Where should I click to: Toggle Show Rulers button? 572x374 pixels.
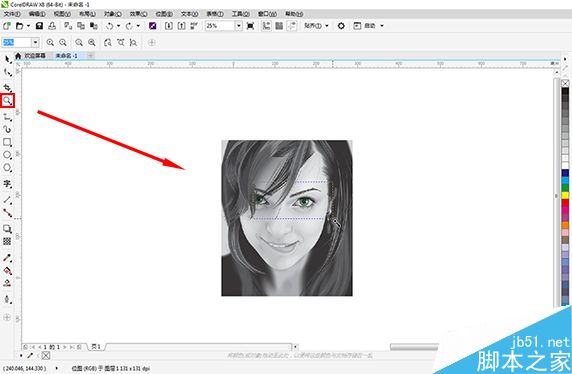266,26
